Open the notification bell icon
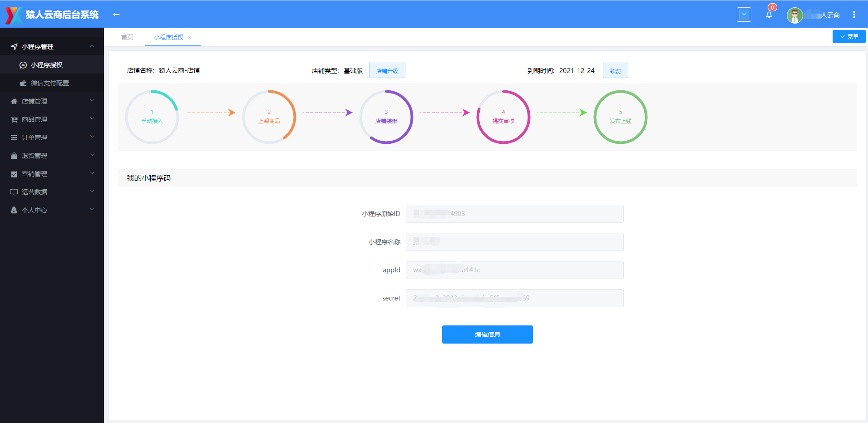The image size is (868, 423). coord(769,15)
